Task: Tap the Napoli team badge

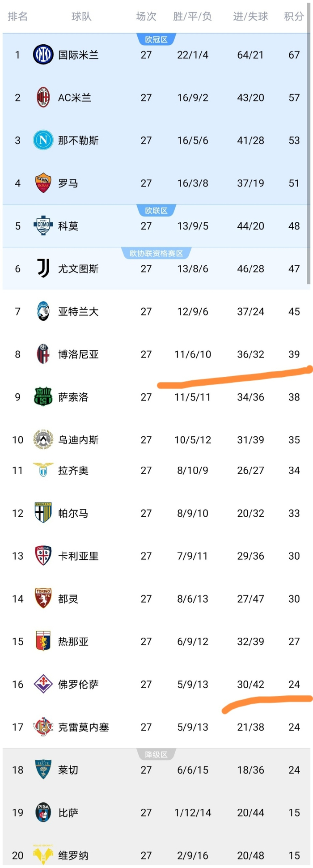Action: pos(43,140)
